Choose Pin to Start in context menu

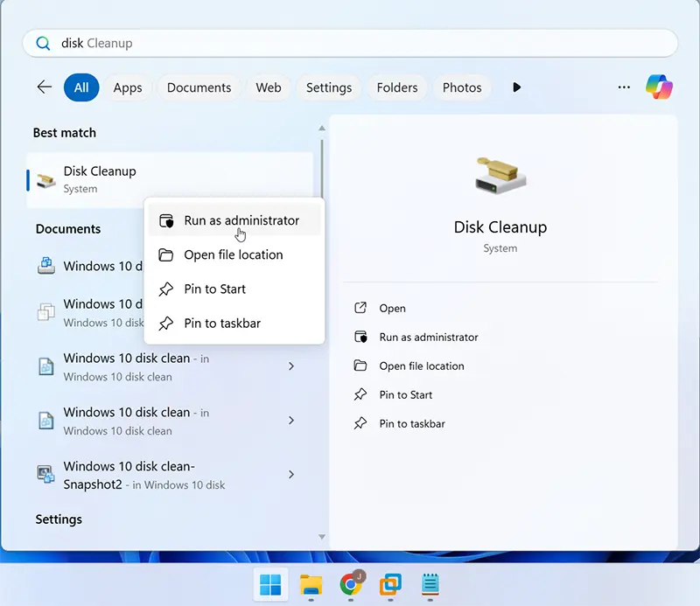coord(234,289)
